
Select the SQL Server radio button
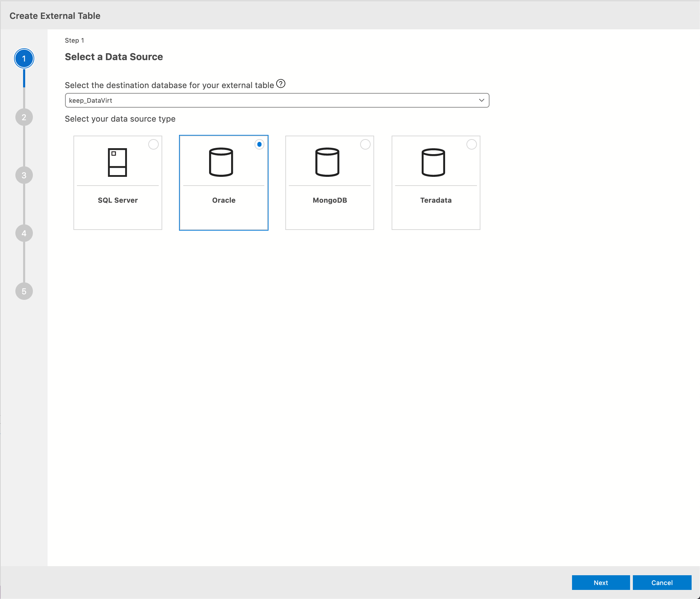[x=153, y=144]
